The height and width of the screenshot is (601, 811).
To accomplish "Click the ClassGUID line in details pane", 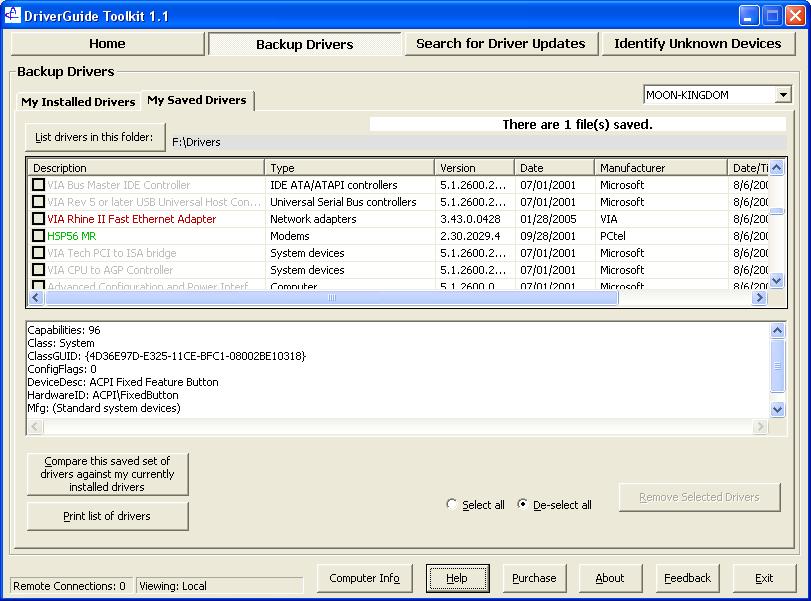I will [x=167, y=356].
